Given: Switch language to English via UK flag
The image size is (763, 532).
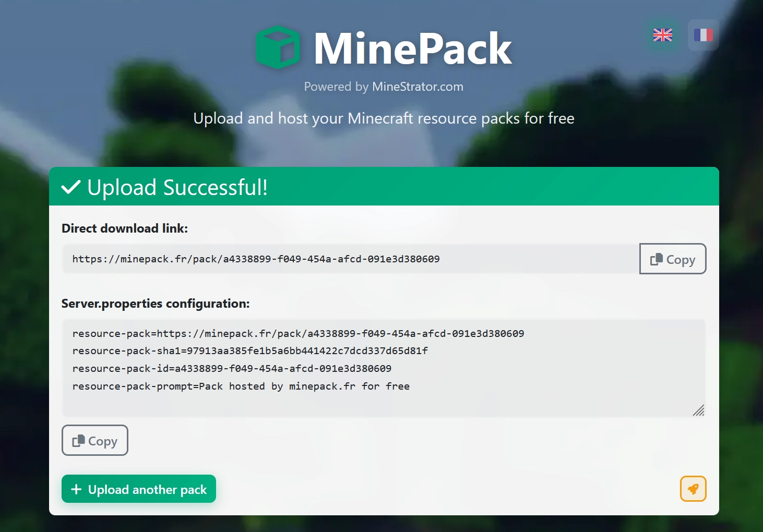Looking at the screenshot, I should [662, 35].
